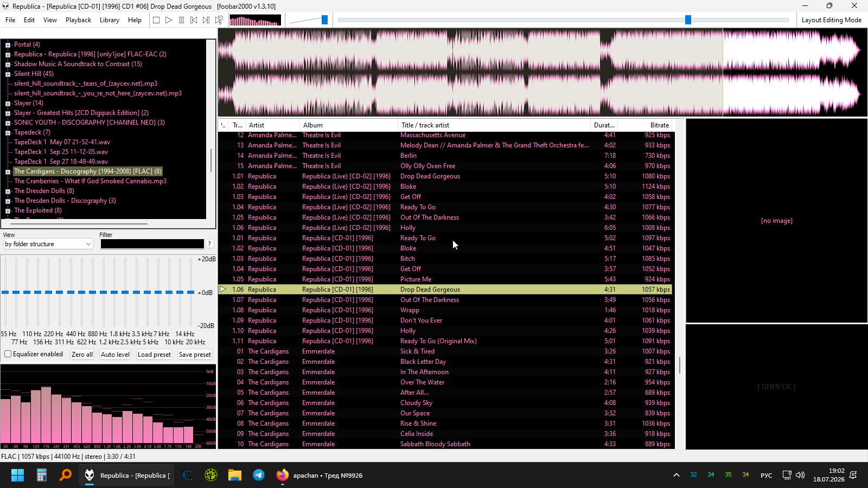
Task: Open the View menu
Action: [50, 20]
